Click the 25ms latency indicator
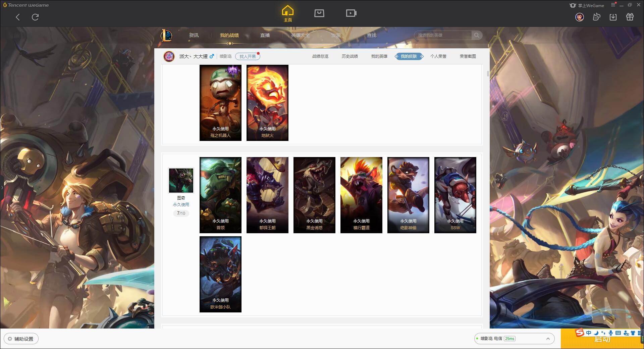The height and width of the screenshot is (349, 644). coord(509,339)
